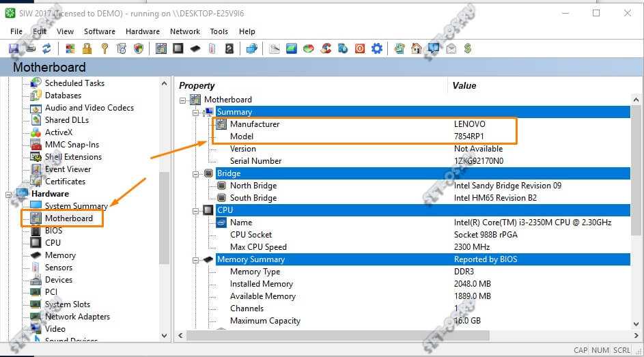Viewport: 644px width, 357px height.
Task: Collapse the Memory Summary section
Action: tap(196, 259)
